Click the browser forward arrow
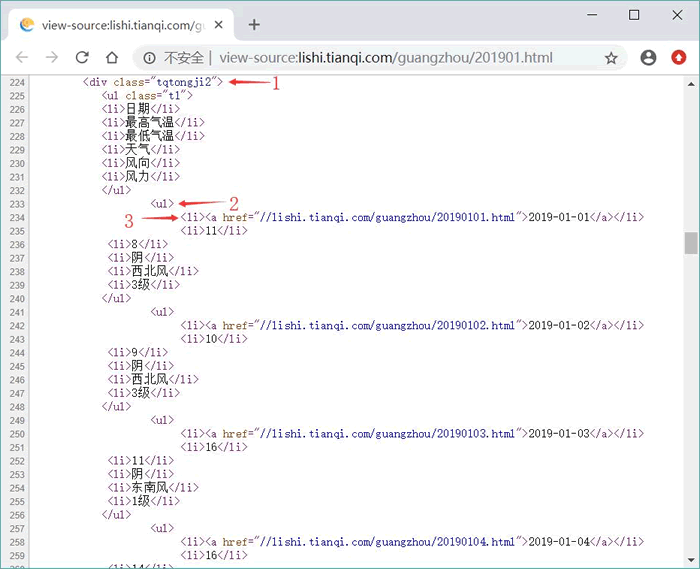 pos(52,57)
